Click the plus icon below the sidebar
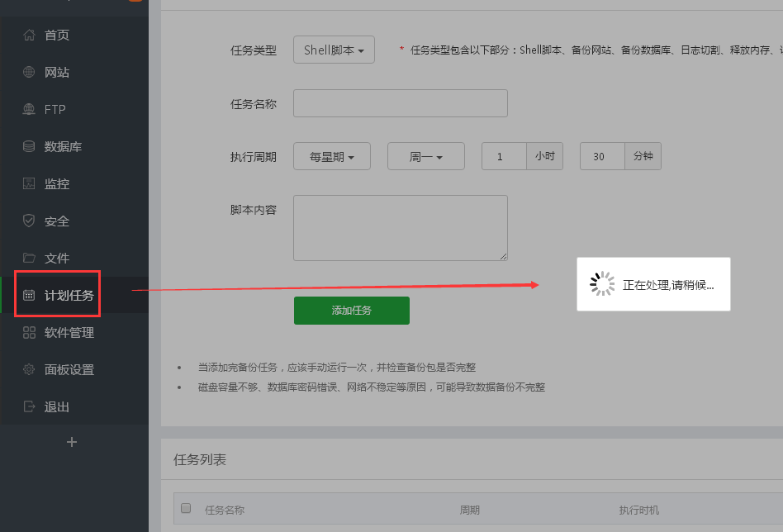The width and height of the screenshot is (783, 532). (72, 442)
